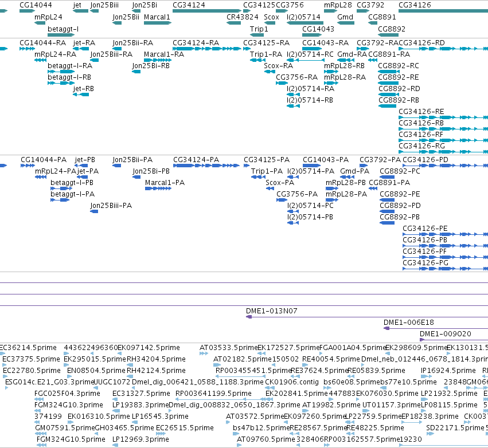Click protein l(2)05714-PB
Image resolution: width=488 pixels, height=448 pixels.
coord(310,217)
